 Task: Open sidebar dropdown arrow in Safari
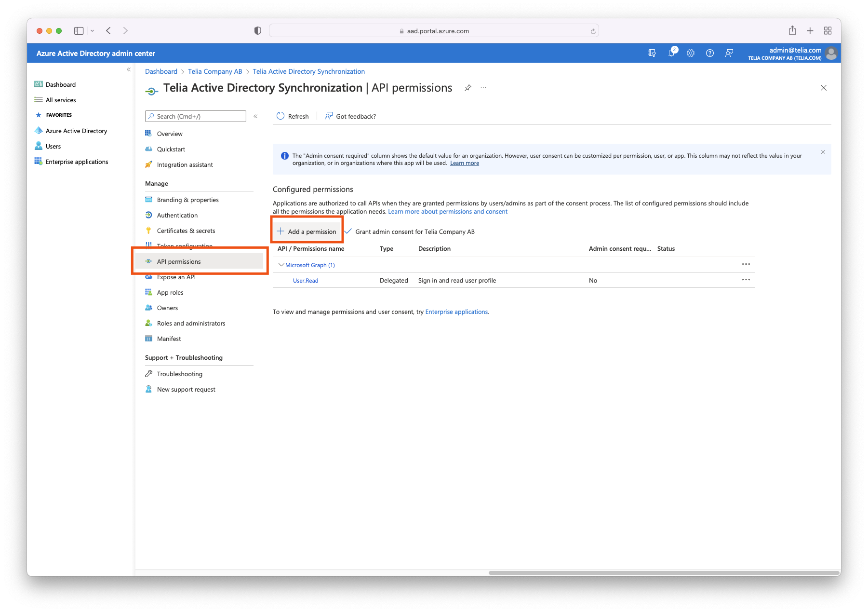point(92,30)
